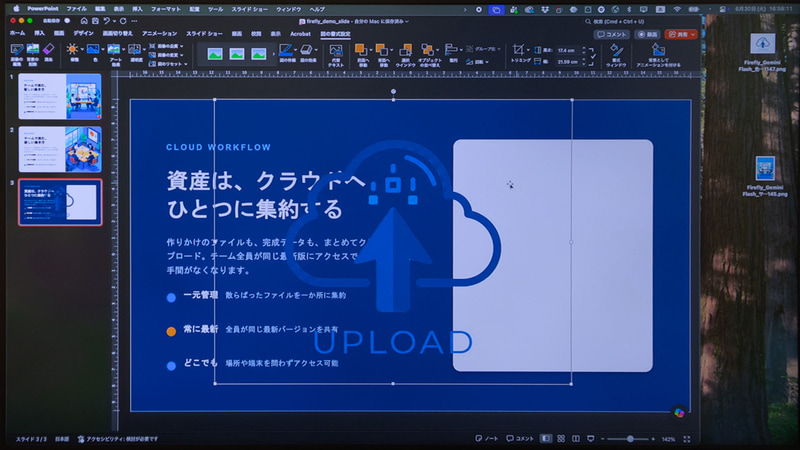The image size is (800, 450).
Task: Click the crop (トリミング) tool icon
Action: coord(518,49)
